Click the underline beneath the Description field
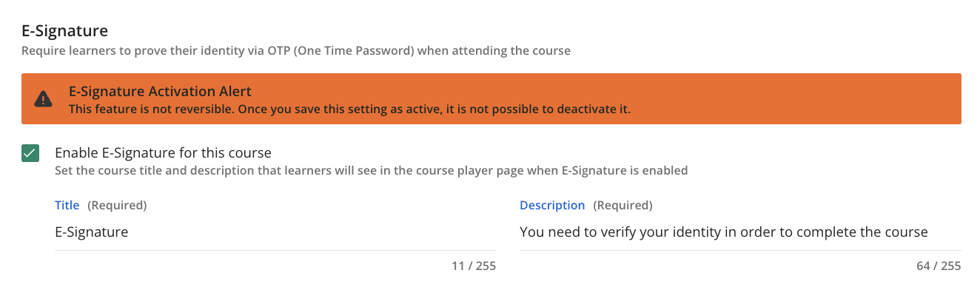 click(740, 250)
